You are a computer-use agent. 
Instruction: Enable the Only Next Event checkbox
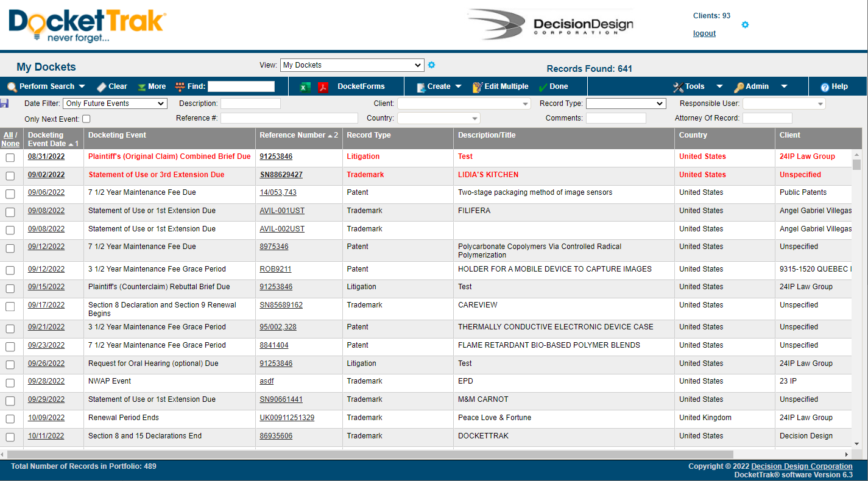click(86, 118)
